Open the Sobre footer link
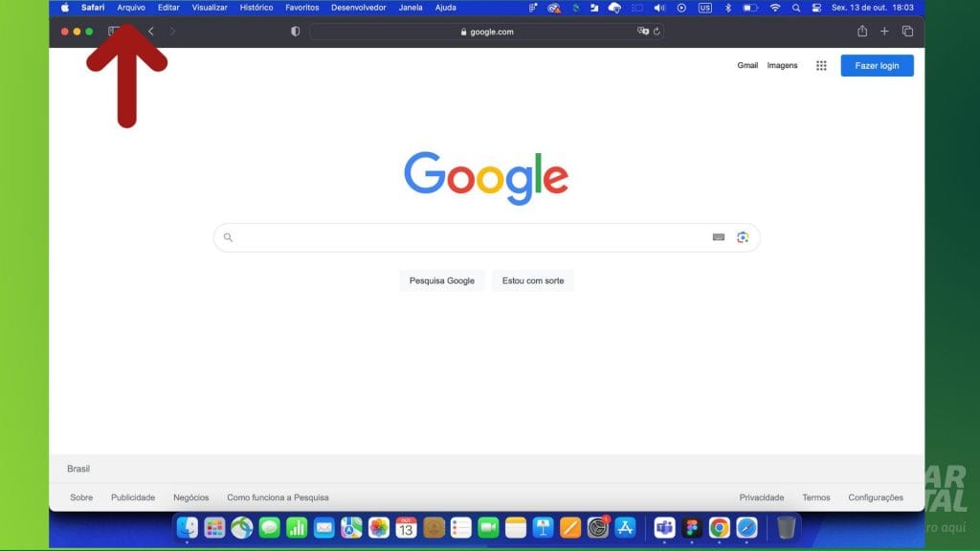Screen dimensions: 980x551 [81, 497]
